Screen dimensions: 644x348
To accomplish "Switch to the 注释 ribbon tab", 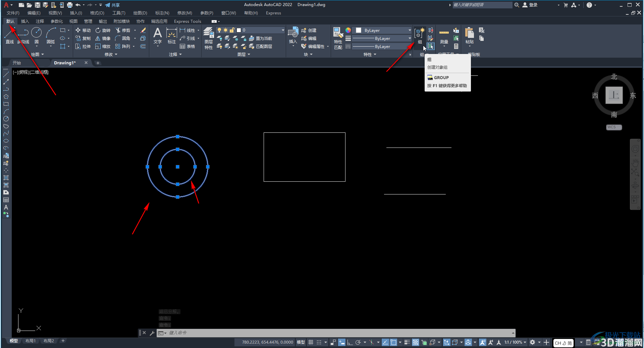I will (40, 21).
